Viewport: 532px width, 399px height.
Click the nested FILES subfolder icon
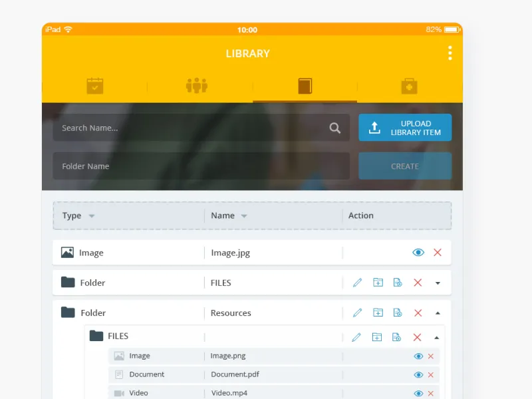click(x=96, y=336)
